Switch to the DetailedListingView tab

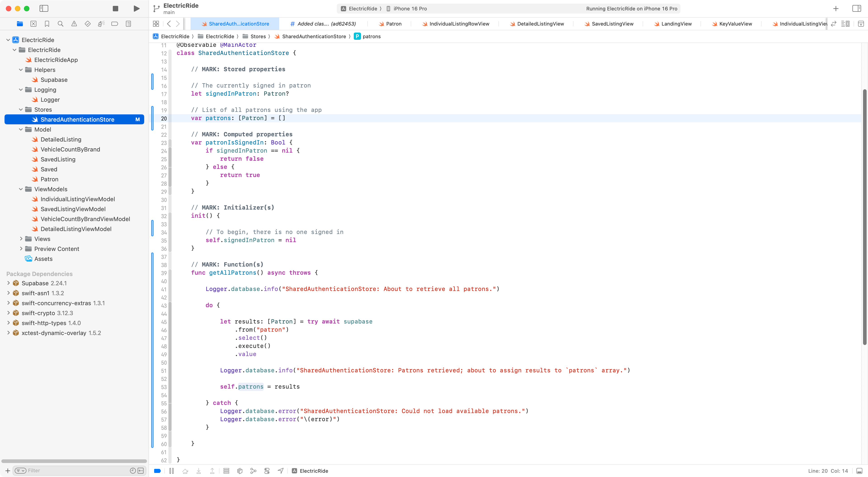540,24
